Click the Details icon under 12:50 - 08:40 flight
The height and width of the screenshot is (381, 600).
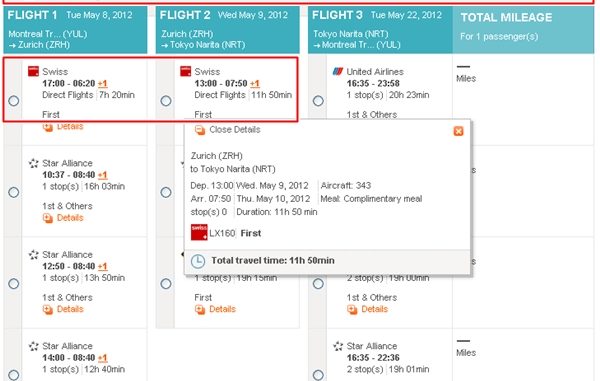coord(48,309)
